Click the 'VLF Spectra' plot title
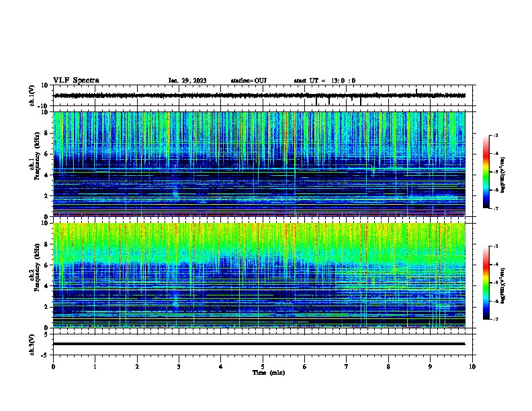This screenshot has width=532, height=411. coord(76,81)
